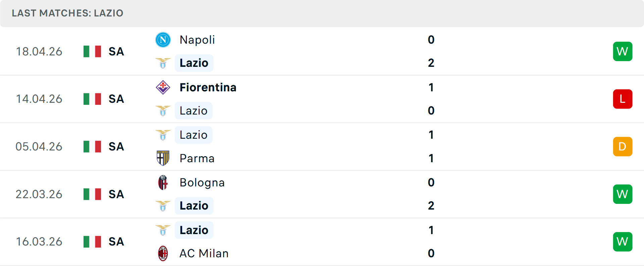This screenshot has width=644, height=266.
Task: Open the Parma team link
Action: (197, 158)
